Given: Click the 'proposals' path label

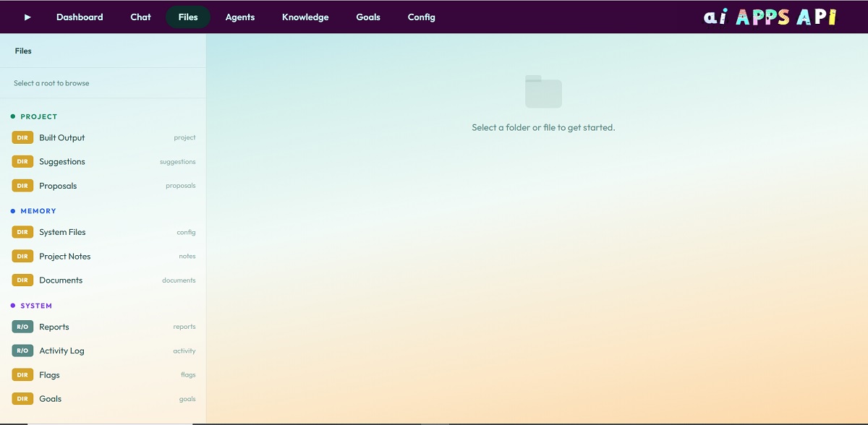Looking at the screenshot, I should coord(181,186).
